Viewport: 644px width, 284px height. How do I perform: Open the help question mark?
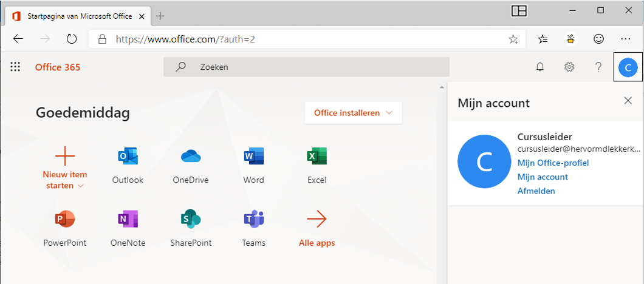[x=598, y=67]
